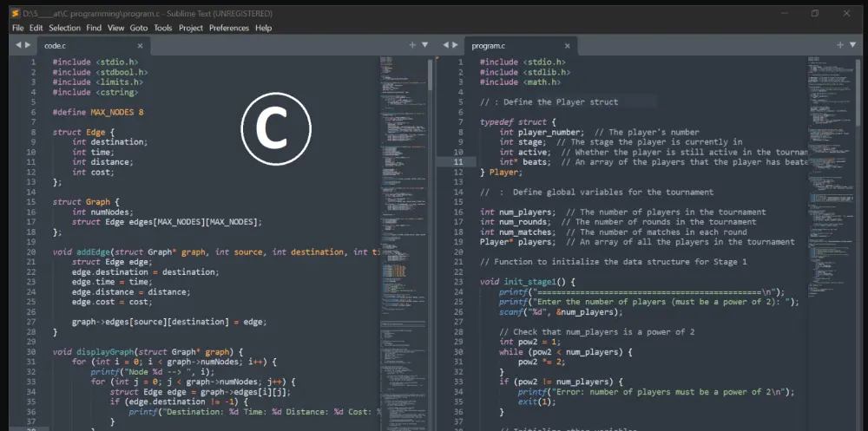Click 'edge.cost = cost;' line
868x431 pixels.
pyautogui.click(x=112, y=302)
